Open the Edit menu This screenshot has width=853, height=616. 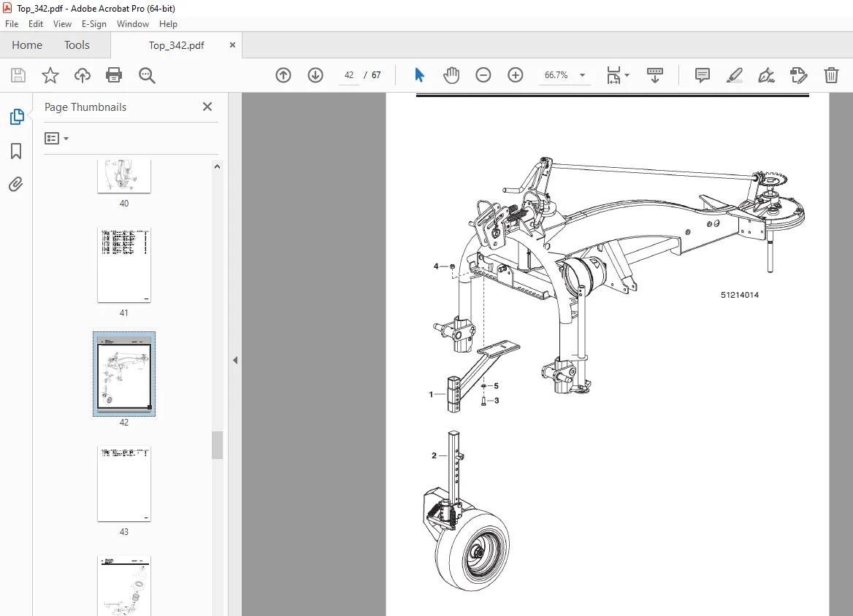35,24
